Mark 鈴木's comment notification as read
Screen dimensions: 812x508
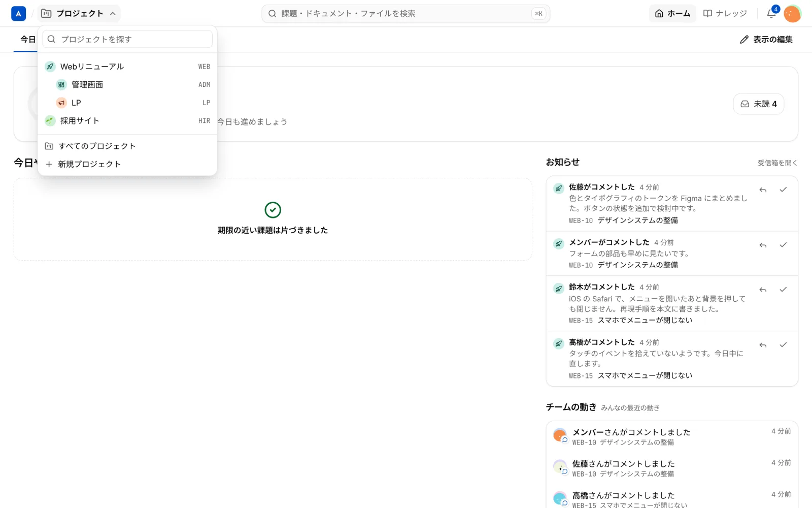tap(783, 290)
